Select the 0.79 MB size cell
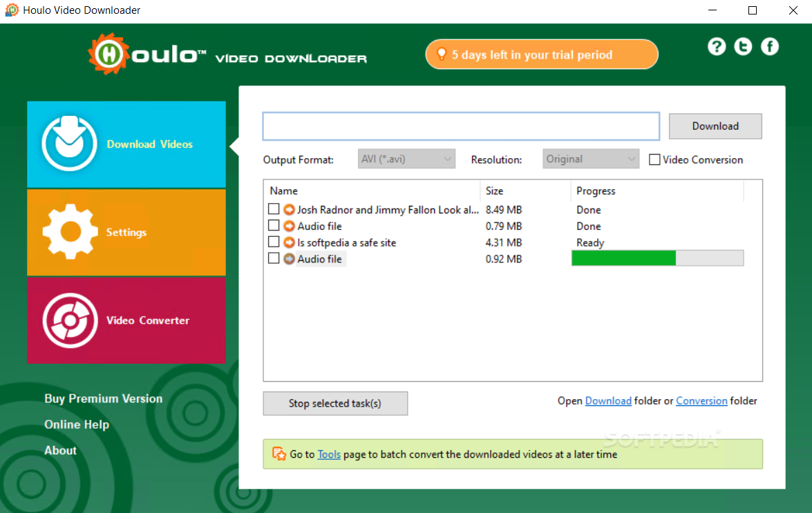Screen dimensions: 812x513 click(x=503, y=226)
